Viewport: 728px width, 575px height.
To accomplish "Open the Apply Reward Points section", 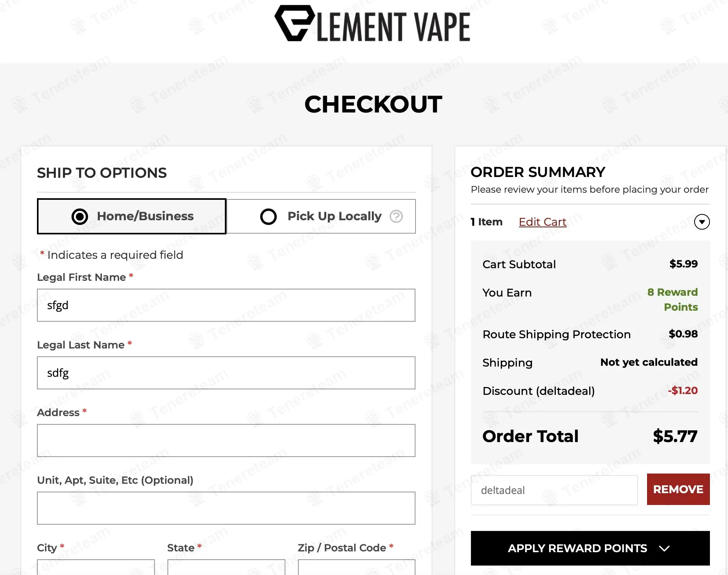I will point(590,548).
